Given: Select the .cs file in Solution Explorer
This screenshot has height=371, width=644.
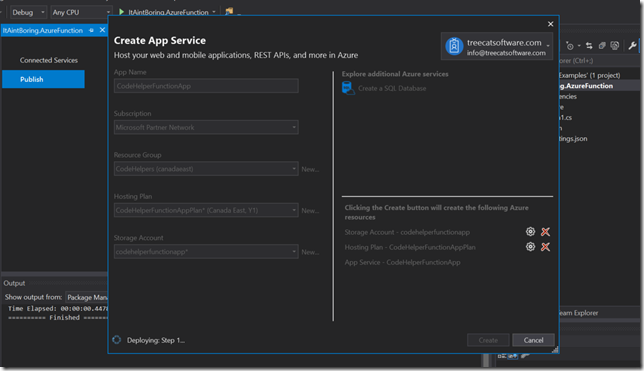Looking at the screenshot, I should pyautogui.click(x=566, y=118).
